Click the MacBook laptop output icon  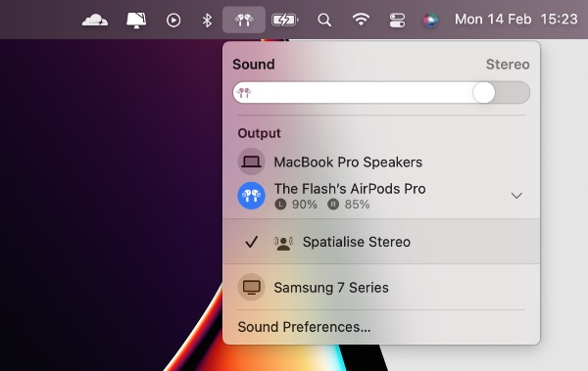click(x=251, y=162)
